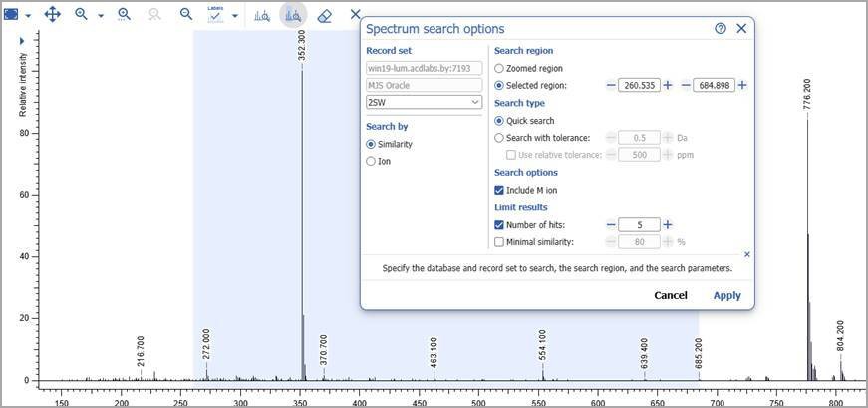Click the number of hits field showing 5

640,225
